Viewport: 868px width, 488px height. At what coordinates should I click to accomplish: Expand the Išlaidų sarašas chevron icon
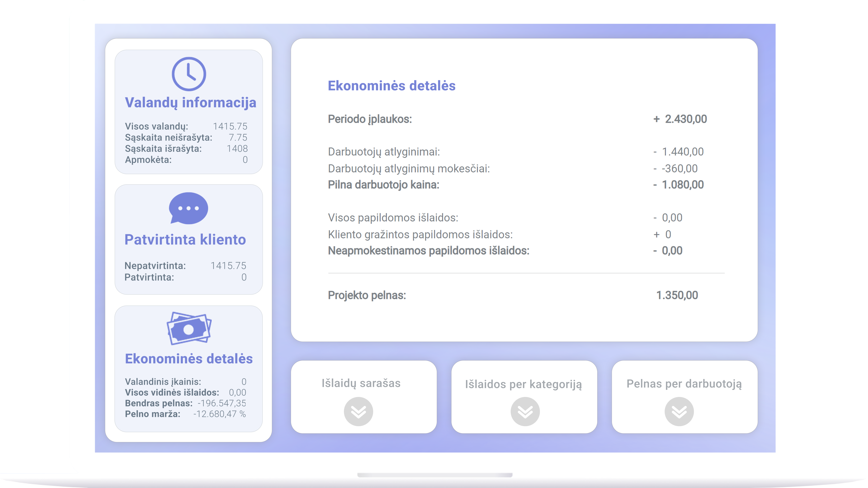(358, 411)
